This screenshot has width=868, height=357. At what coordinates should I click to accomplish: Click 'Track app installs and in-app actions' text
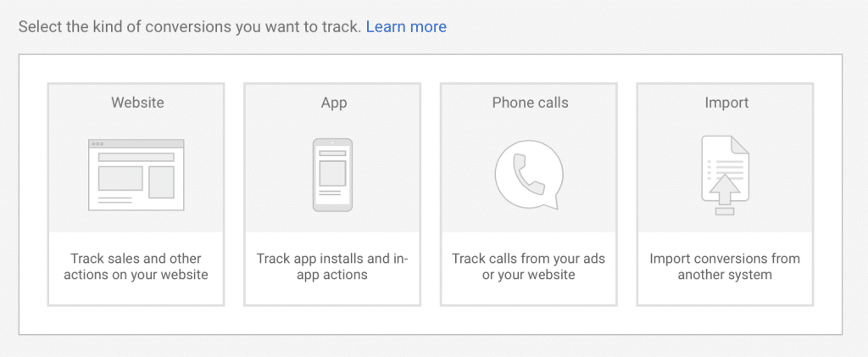pyautogui.click(x=332, y=266)
